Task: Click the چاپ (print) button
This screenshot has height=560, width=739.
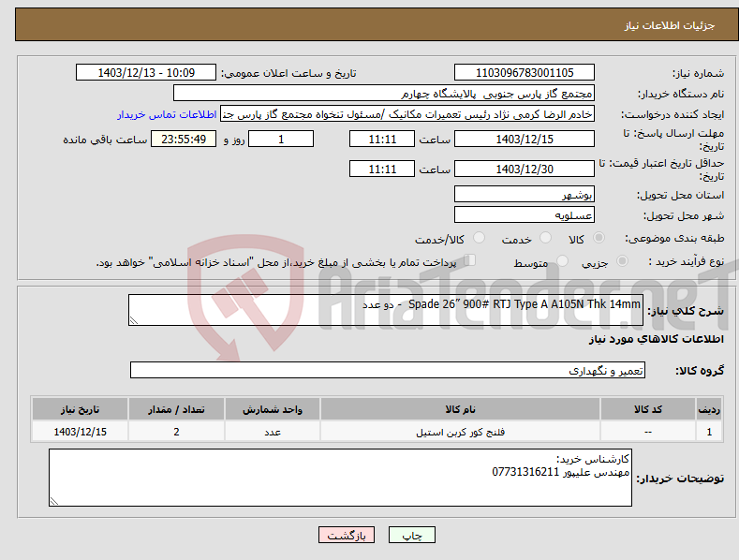Action: tap(412, 535)
